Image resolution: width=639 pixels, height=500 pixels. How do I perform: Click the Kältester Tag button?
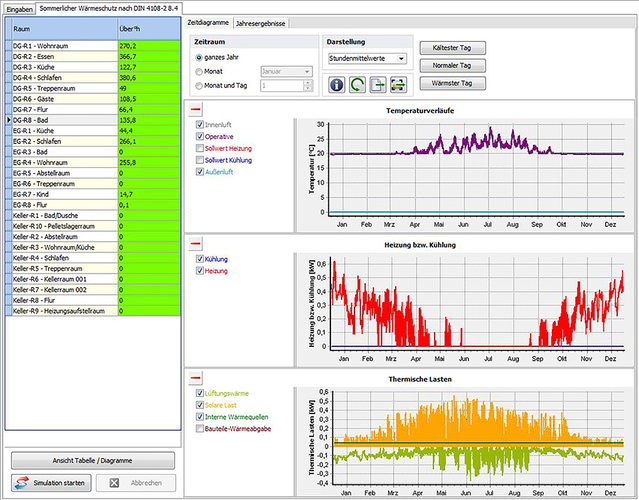tap(451, 48)
